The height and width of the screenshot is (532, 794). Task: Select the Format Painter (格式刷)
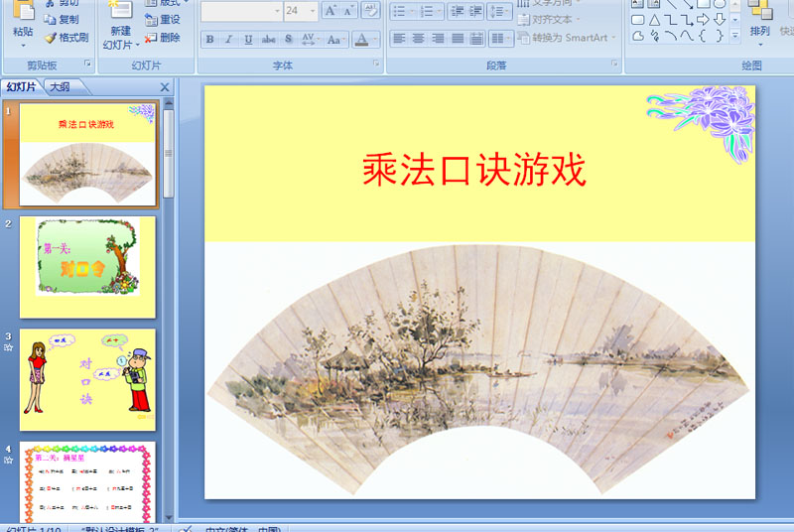coord(66,38)
